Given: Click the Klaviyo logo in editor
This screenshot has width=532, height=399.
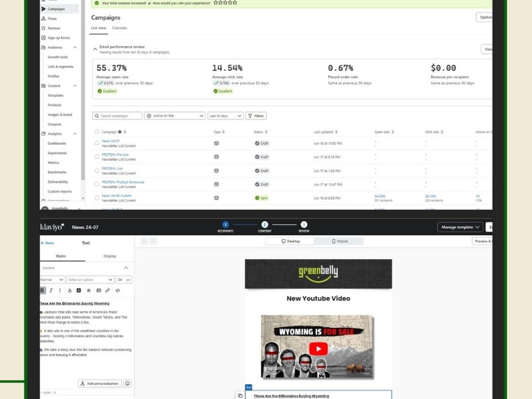Looking at the screenshot, I should 52,227.
